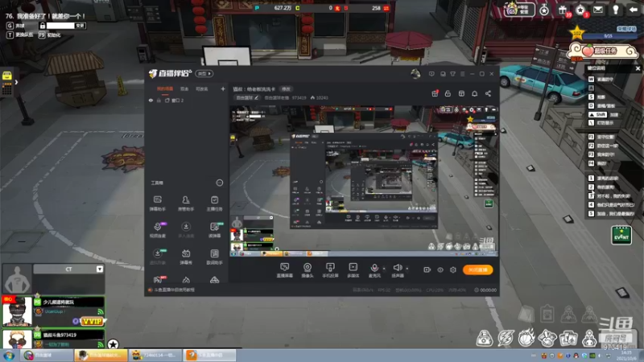Toggle visibility eye of 窗口 2 source
Viewport: 644px width, 362px height.
pyautogui.click(x=151, y=100)
